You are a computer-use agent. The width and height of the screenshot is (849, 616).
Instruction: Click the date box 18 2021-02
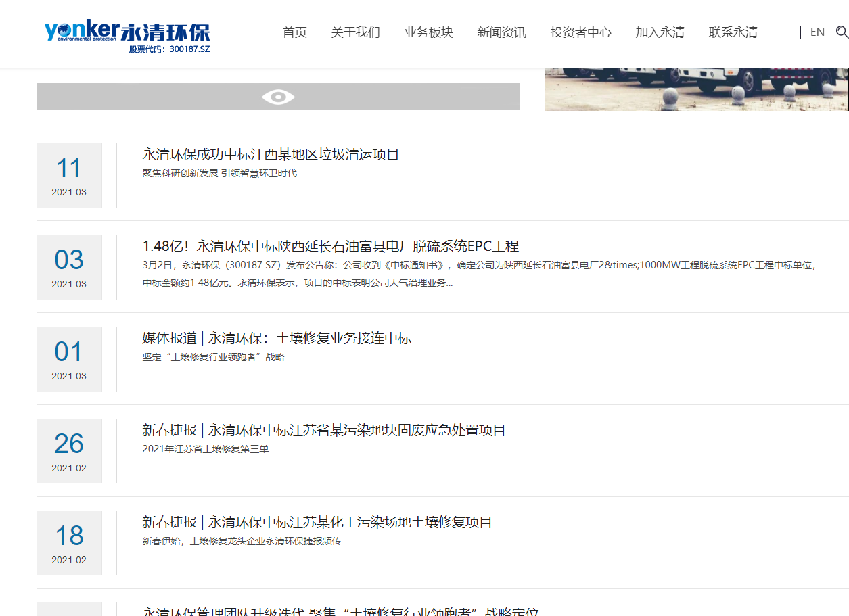pyautogui.click(x=70, y=543)
